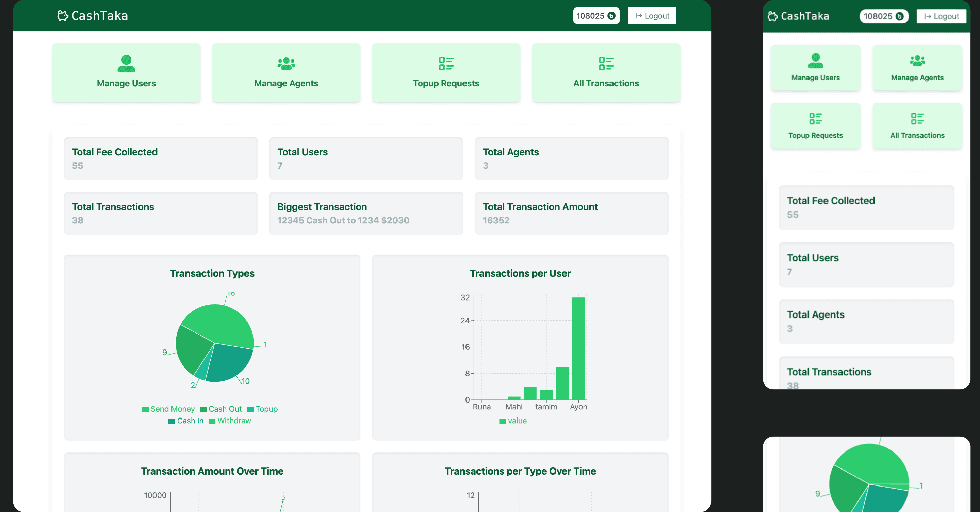Click the CashTaka brand name in mobile header
980x512 pixels.
click(805, 16)
